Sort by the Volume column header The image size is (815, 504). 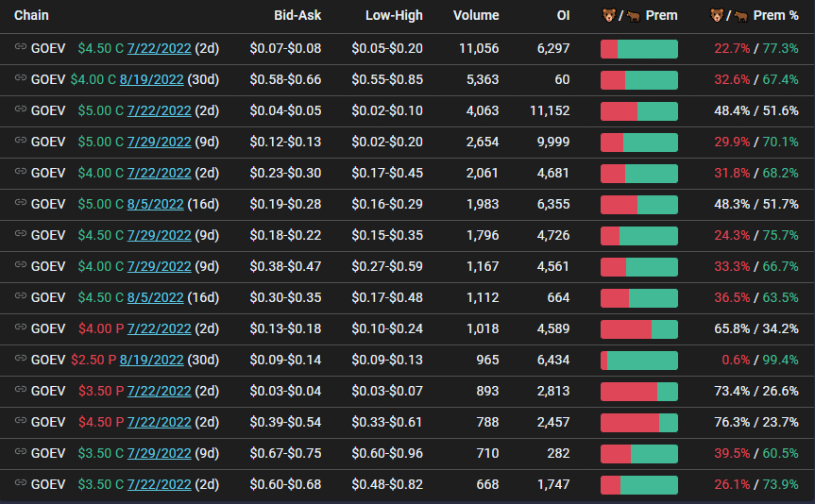click(x=476, y=16)
